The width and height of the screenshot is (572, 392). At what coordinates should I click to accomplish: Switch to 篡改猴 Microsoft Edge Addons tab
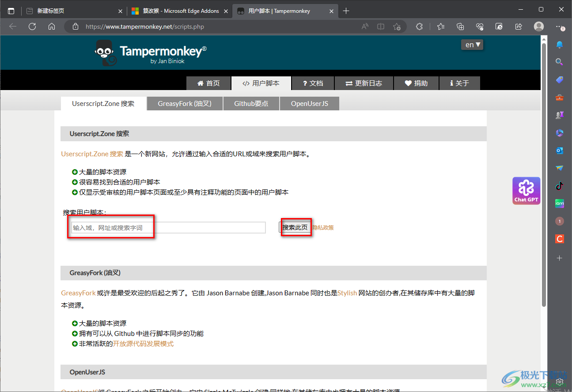(x=180, y=11)
